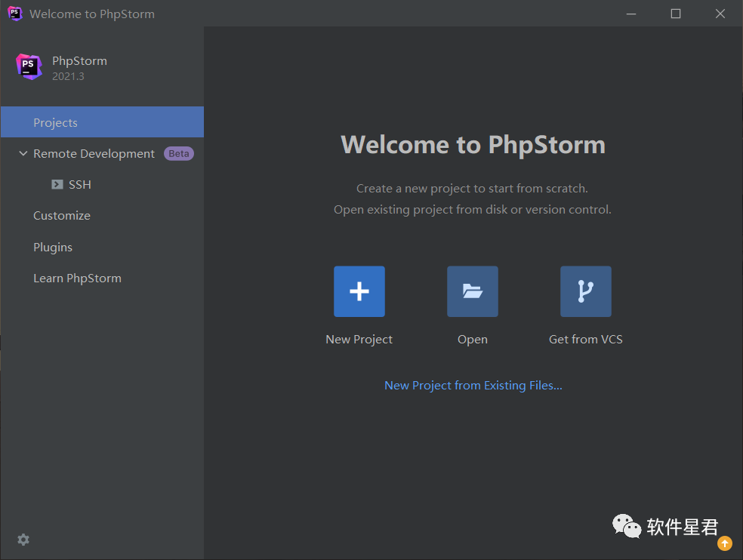The width and height of the screenshot is (743, 560).
Task: Click the Open label under the folder
Action: (x=473, y=340)
